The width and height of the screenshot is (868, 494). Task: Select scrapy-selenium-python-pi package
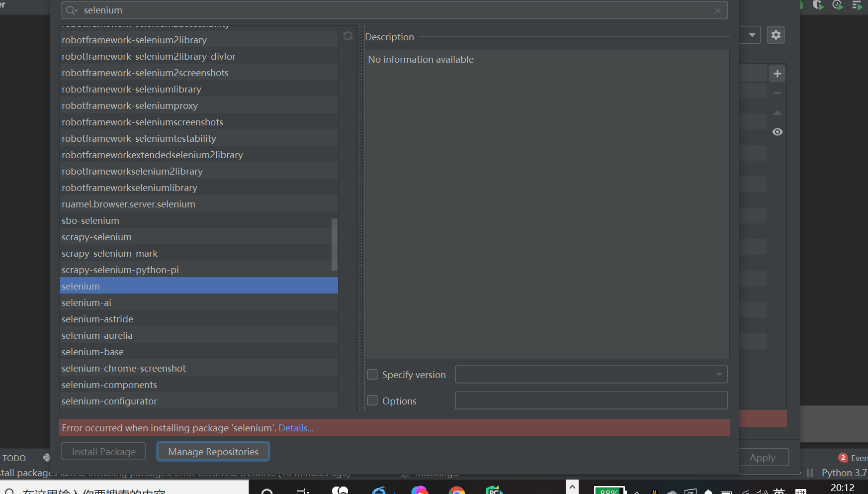199,269
